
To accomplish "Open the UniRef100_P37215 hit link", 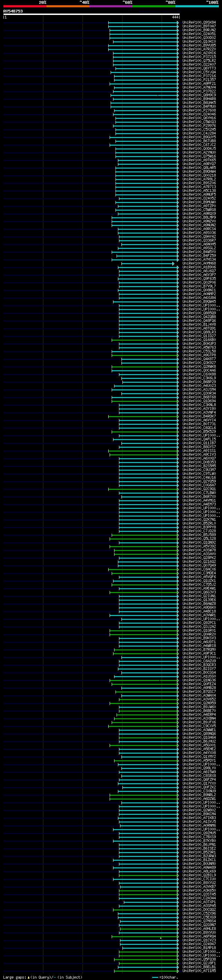I will pyautogui.click(x=199, y=57).
